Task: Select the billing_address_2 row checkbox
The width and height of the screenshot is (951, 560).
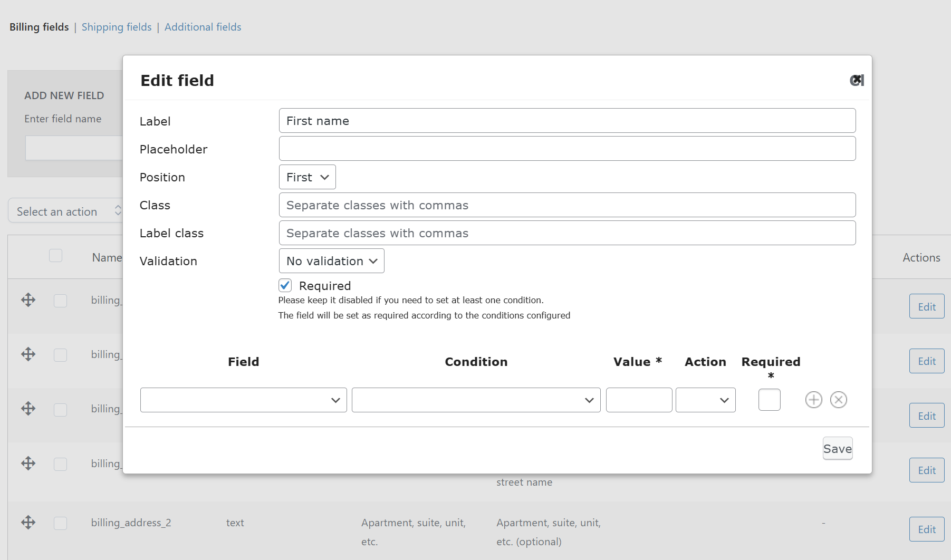Action: pyautogui.click(x=61, y=523)
